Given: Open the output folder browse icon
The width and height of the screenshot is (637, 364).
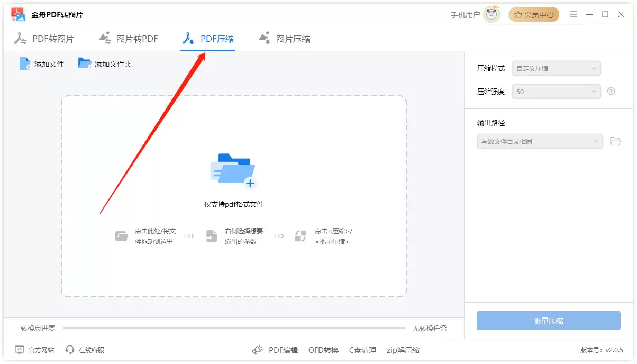Looking at the screenshot, I should pos(615,141).
